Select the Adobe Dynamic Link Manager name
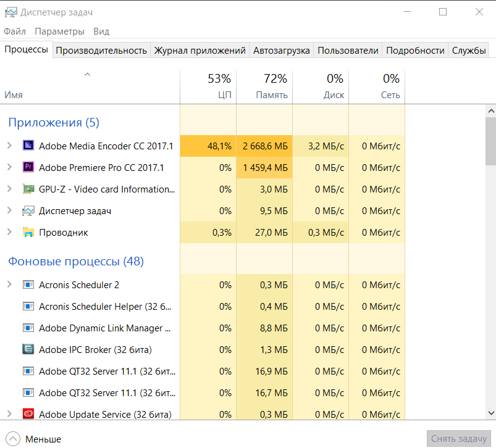This screenshot has height=448, width=496. 105,328
